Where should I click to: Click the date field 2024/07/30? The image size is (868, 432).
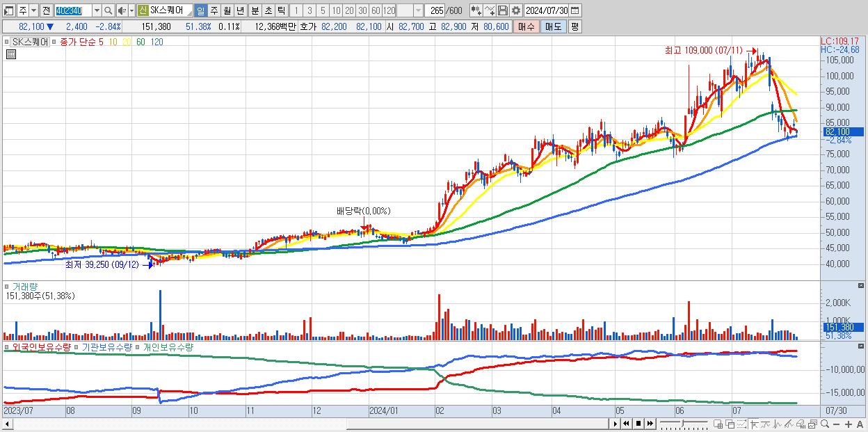pyautogui.click(x=546, y=10)
